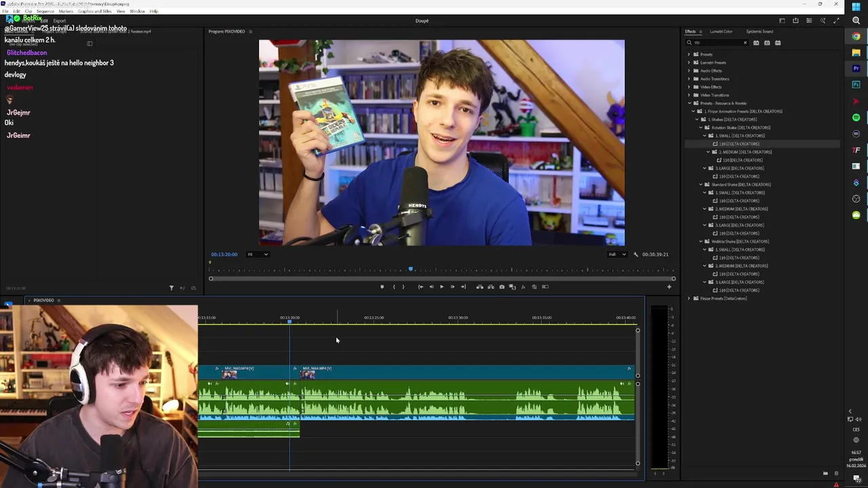Open the PSKOVIDEO timeline panel menu
Screen dimensions: 868x488
click(58, 300)
